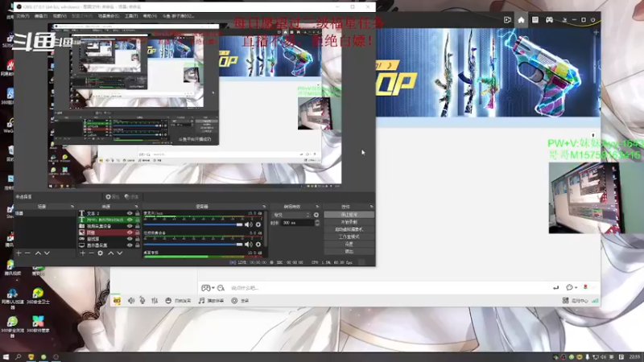Toggle visibility of the video capture device source
644x362 pixels.
pyautogui.click(x=130, y=226)
